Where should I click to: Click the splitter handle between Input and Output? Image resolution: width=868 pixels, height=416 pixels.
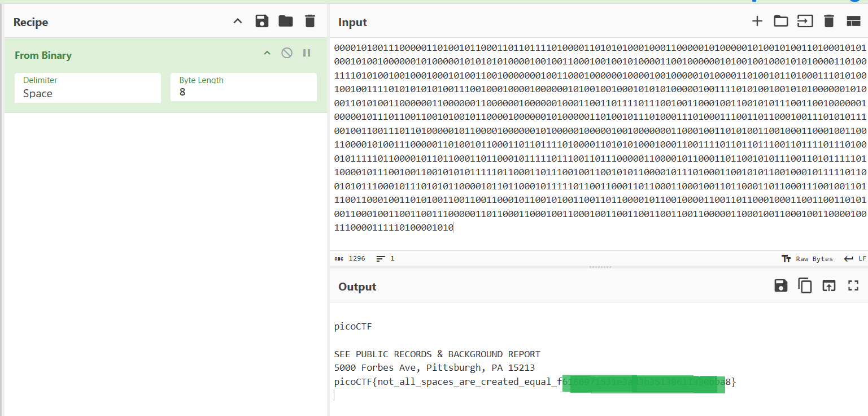tap(599, 267)
